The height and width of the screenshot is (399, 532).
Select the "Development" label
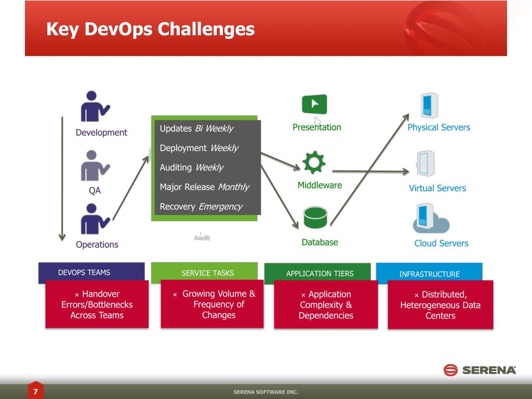point(101,132)
